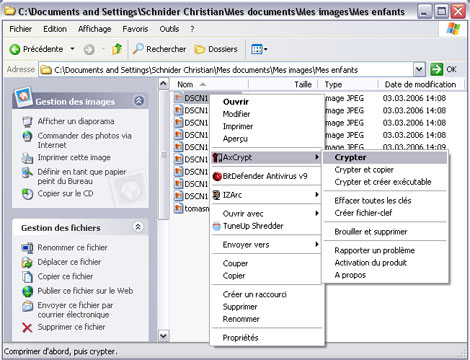Image resolution: width=470 pixels, height=360 pixels.
Task: Scan with BitDefender Antivirus v9 entry
Action: click(x=267, y=176)
